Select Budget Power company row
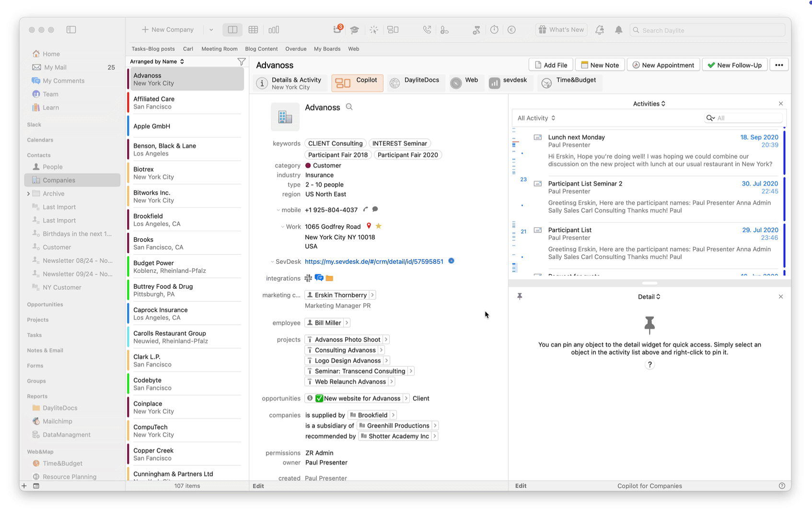 [186, 267]
